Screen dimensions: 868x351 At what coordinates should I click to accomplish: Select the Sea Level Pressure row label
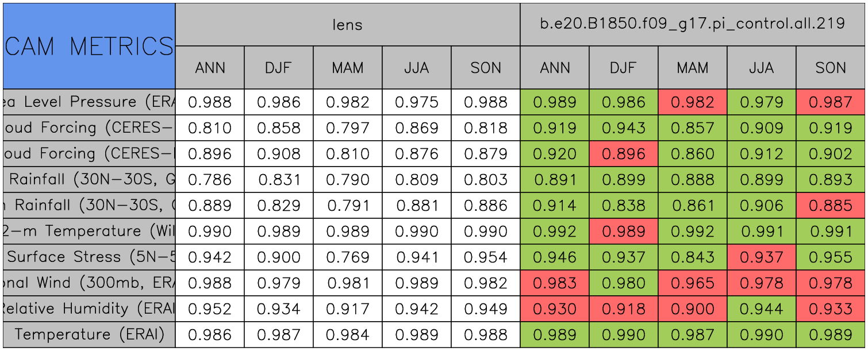(89, 102)
